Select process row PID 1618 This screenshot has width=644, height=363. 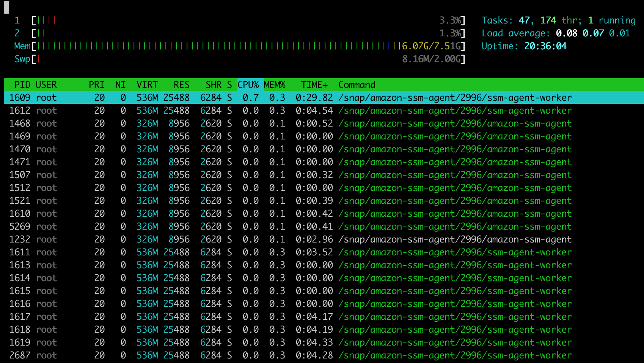point(324,329)
